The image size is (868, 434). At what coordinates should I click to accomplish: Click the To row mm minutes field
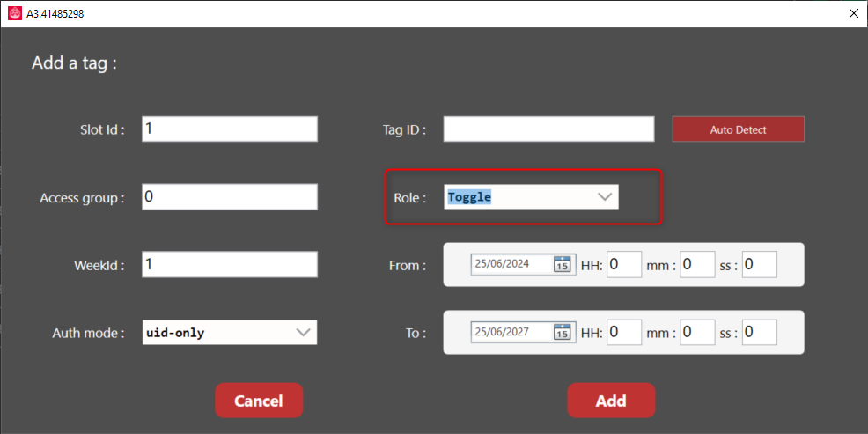697,332
